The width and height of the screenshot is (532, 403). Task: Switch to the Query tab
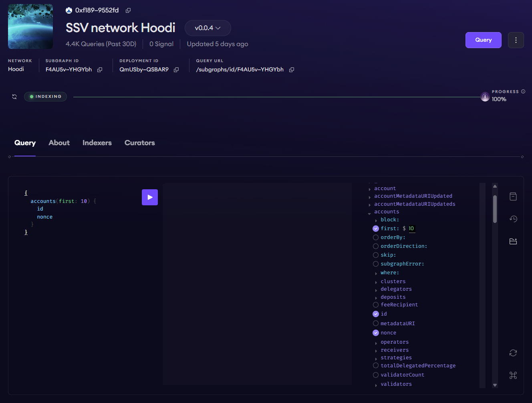click(x=25, y=143)
